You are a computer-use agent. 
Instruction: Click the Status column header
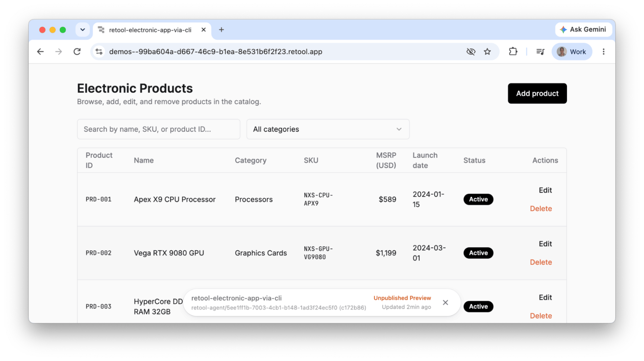click(x=474, y=160)
